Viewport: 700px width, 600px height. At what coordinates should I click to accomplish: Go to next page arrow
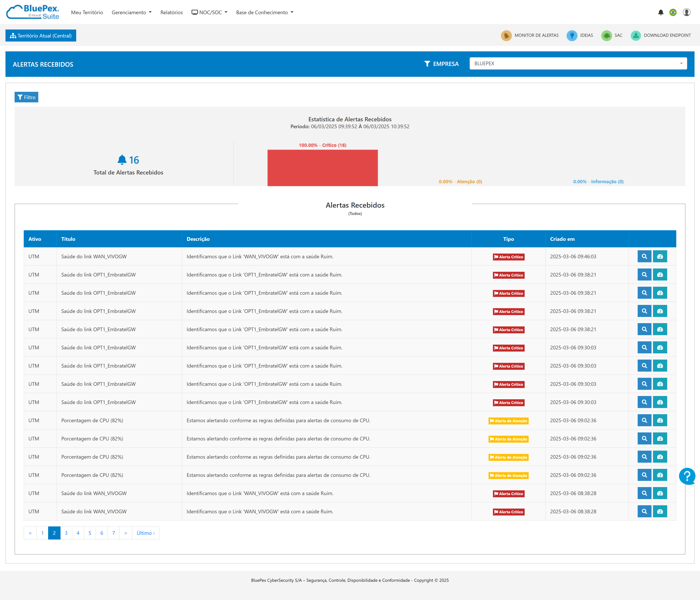[x=126, y=533]
